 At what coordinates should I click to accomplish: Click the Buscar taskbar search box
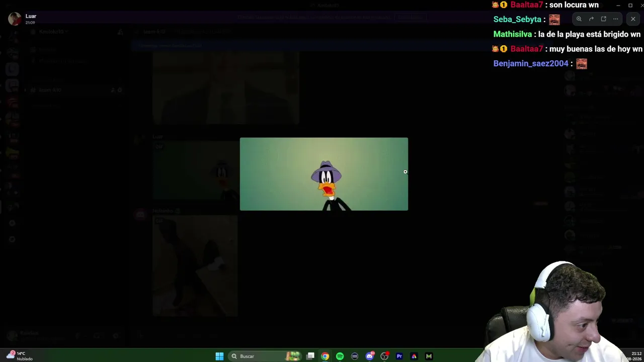(x=266, y=356)
